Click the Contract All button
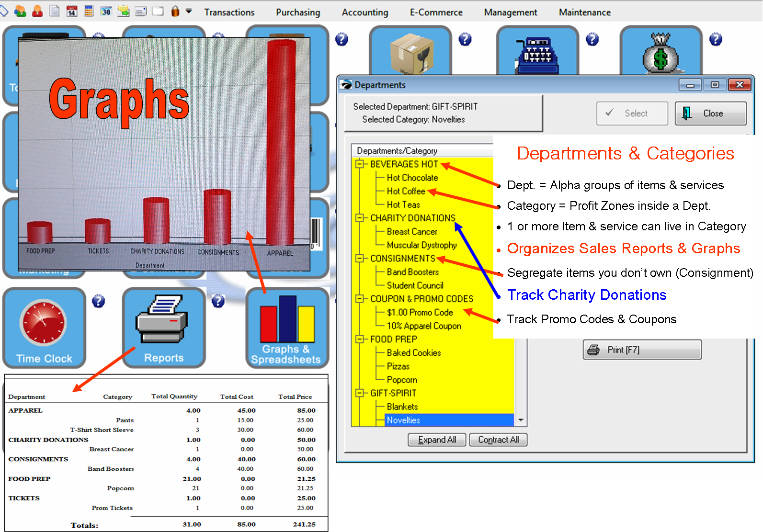Image resolution: width=763 pixels, height=532 pixels. pyautogui.click(x=498, y=440)
